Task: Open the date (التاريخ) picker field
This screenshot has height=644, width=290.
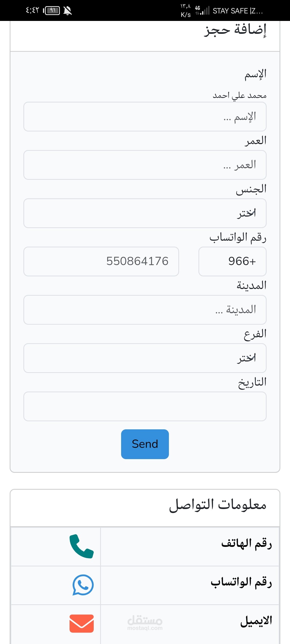Action: tap(145, 406)
